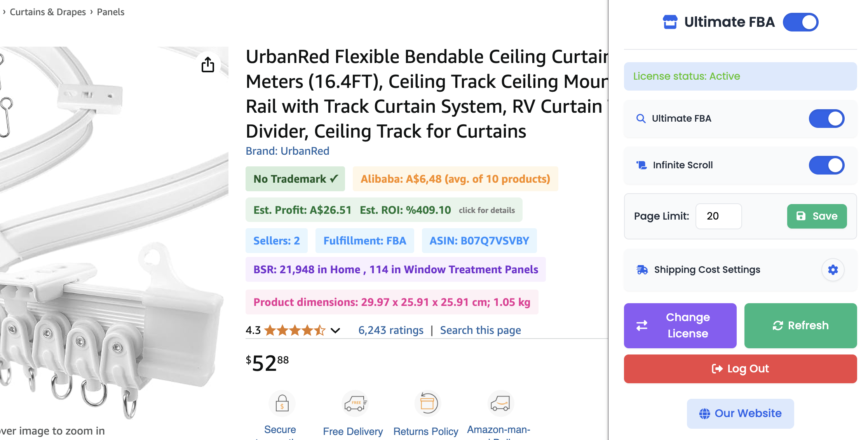Expand the ratings breakdown chevron
Viewport: 868px width, 440px height.
point(335,330)
